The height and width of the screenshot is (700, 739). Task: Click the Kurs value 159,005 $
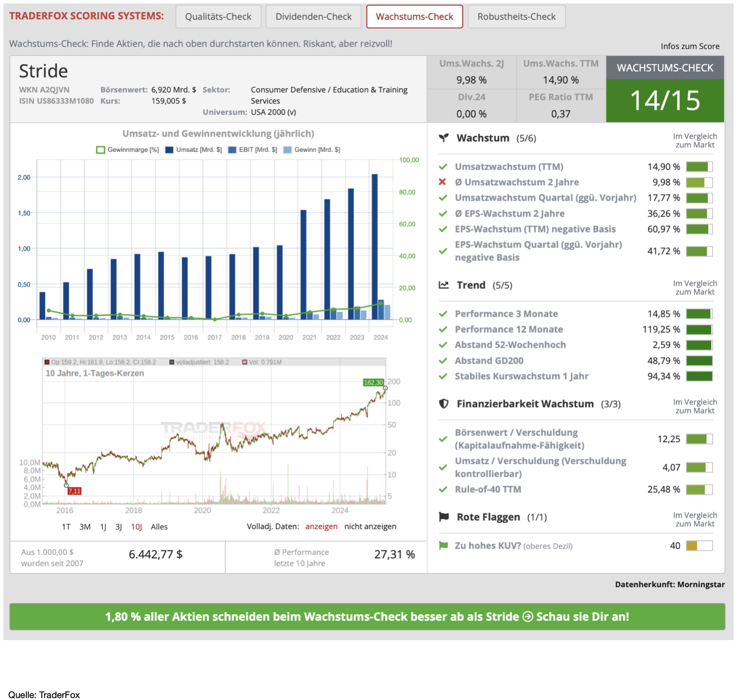click(x=169, y=101)
